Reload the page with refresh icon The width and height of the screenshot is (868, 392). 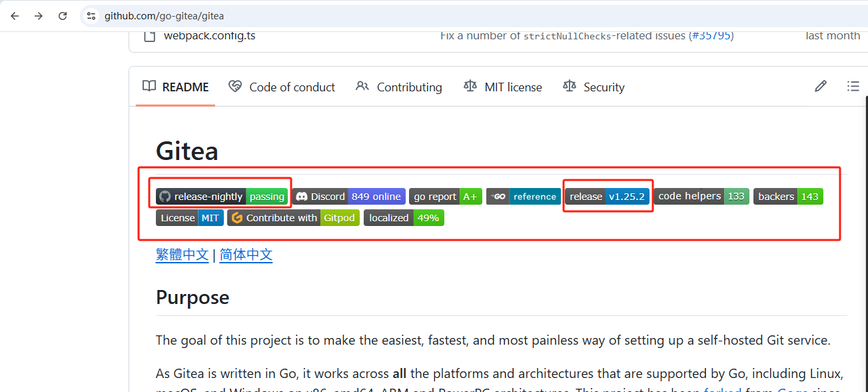(x=63, y=16)
